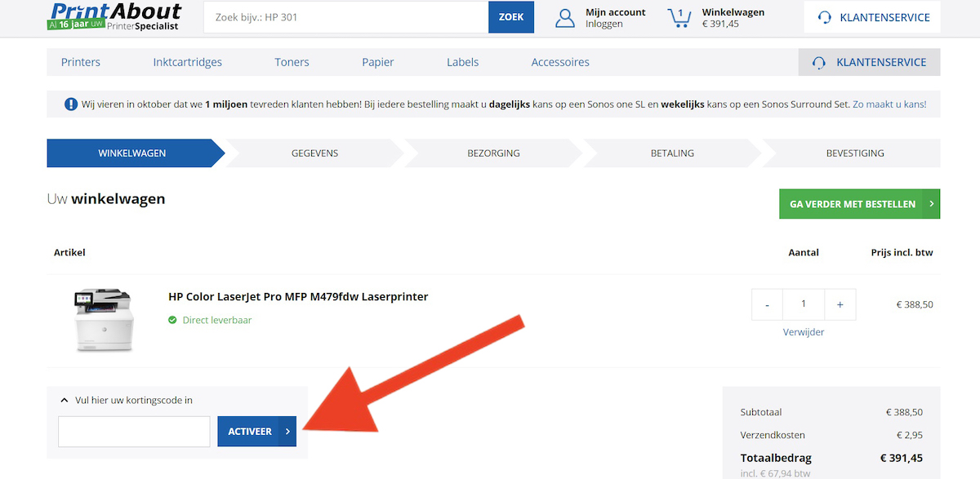Click the headset icon in the header Klantenservice button
Screen dimensions: 980x479
point(825,17)
